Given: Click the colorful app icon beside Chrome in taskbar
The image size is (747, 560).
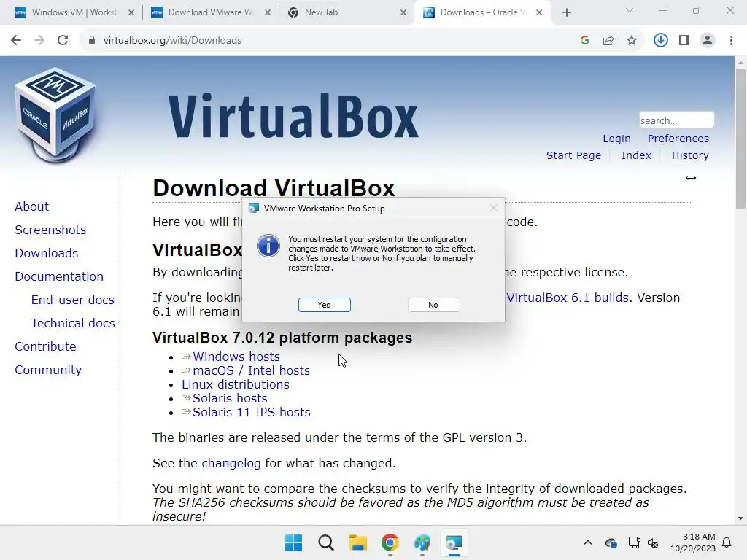Looking at the screenshot, I should [x=422, y=542].
